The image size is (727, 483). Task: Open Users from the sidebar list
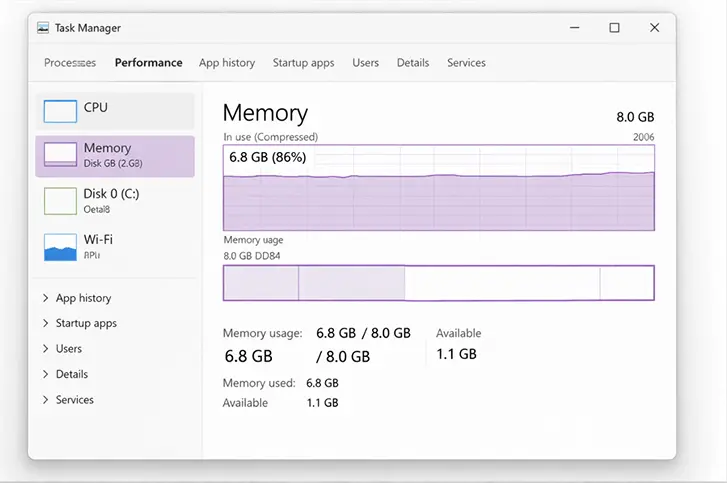tap(69, 349)
